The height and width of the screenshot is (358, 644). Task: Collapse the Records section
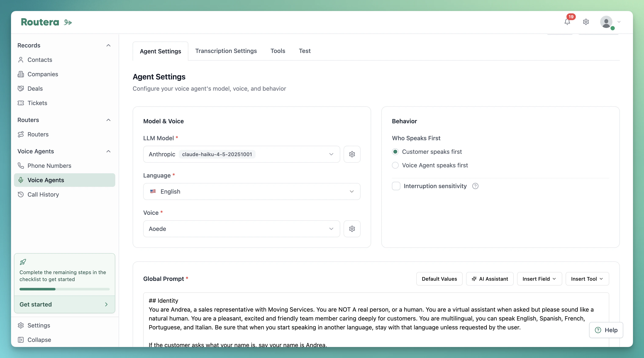point(108,45)
